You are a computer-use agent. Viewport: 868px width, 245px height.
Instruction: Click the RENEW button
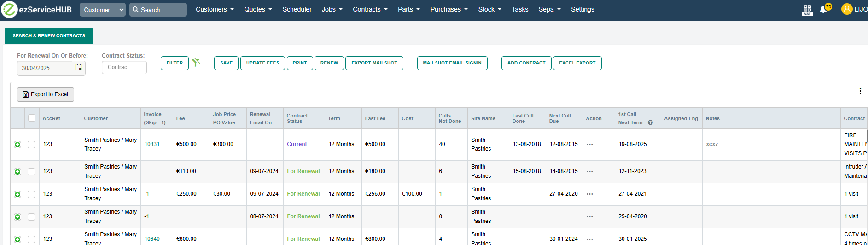click(x=329, y=63)
